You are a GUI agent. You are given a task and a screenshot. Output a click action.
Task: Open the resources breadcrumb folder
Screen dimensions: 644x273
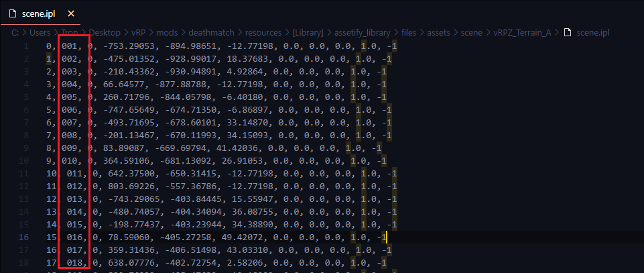pyautogui.click(x=263, y=32)
